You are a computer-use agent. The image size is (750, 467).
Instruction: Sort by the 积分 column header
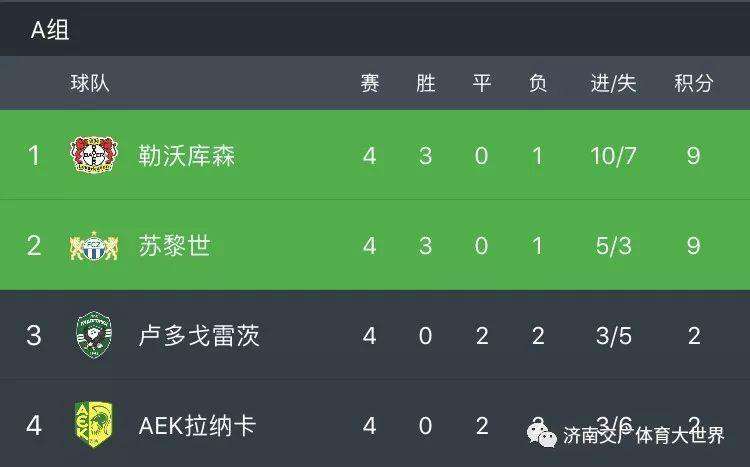(693, 84)
